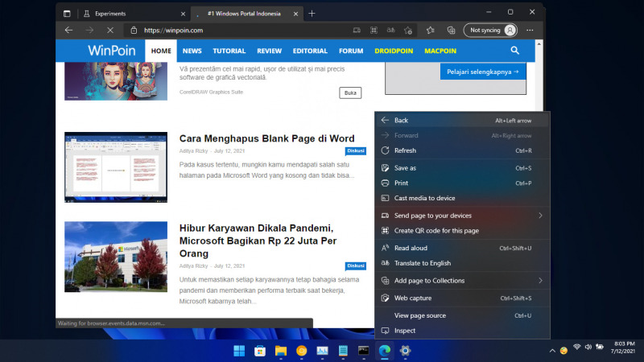
Task: Show hidden tray icons chevron
Action: pos(552,351)
